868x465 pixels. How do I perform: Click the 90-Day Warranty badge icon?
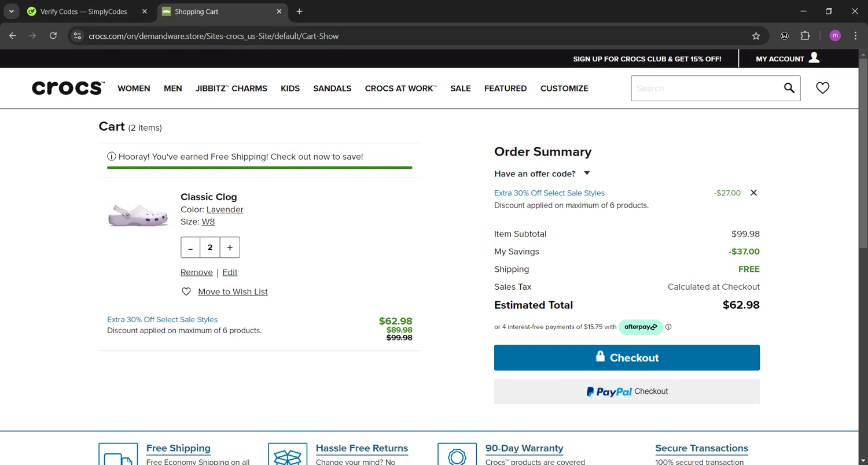click(457, 455)
